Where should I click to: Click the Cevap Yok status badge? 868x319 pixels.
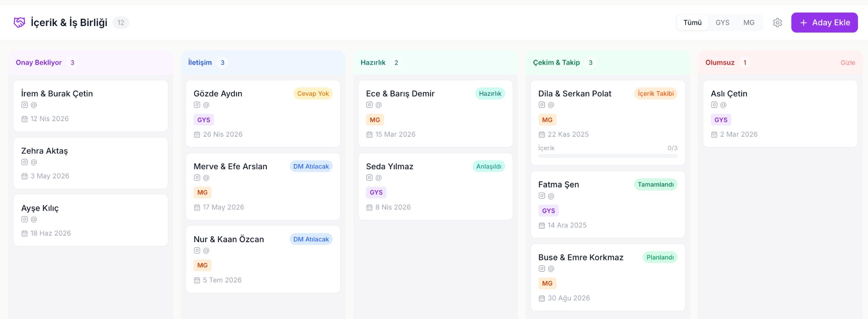[x=313, y=94]
